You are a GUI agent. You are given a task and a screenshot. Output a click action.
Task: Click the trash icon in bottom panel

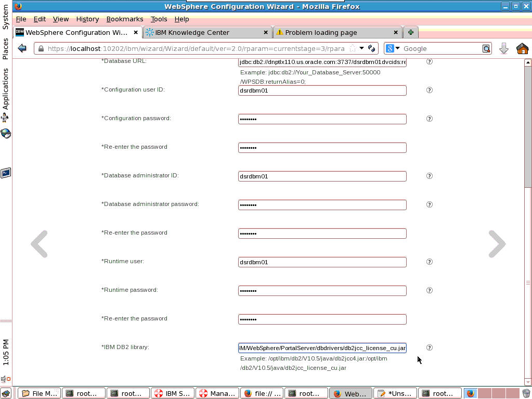(x=526, y=393)
